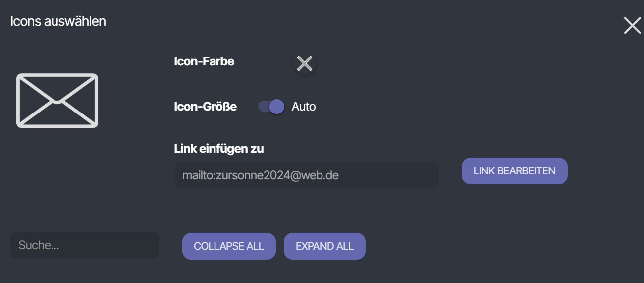Disable automatic icon size
644x283 pixels.
(271, 107)
